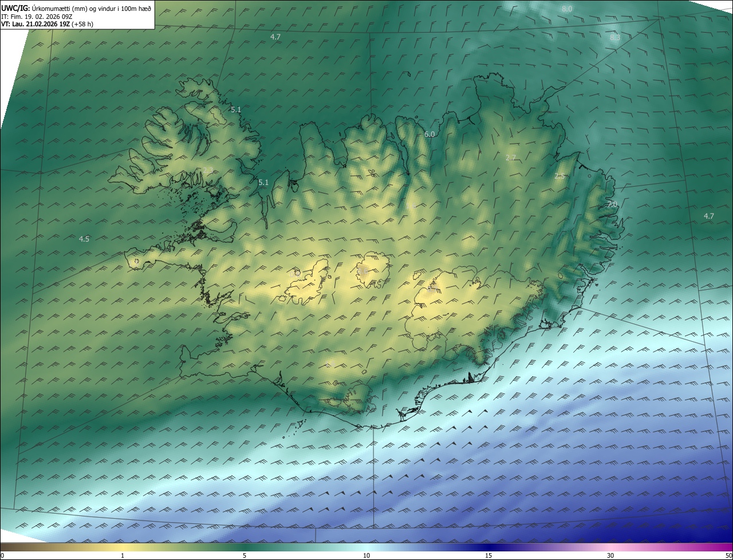
Task: Click the '50' tick label on the color scale
Action: 728,555
